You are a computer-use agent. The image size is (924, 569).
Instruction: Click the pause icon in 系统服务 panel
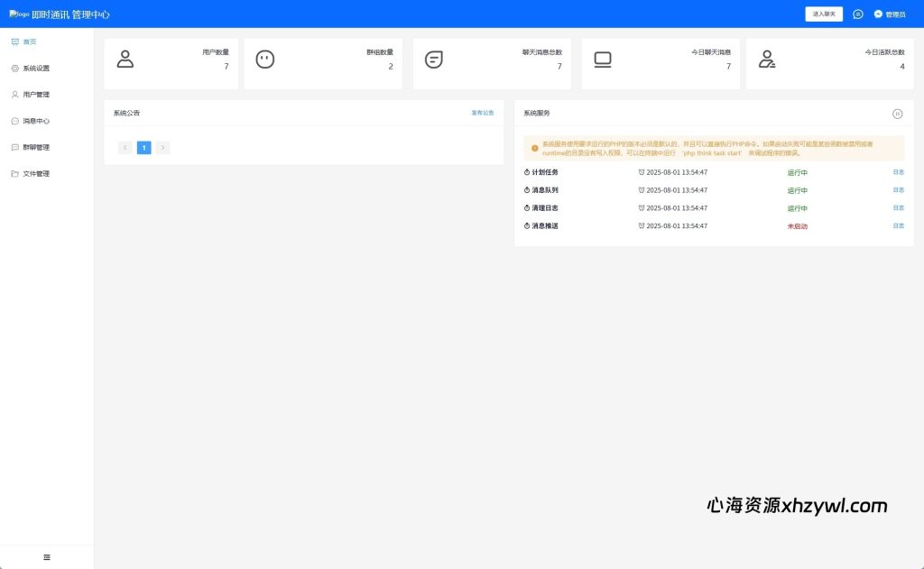(x=897, y=114)
